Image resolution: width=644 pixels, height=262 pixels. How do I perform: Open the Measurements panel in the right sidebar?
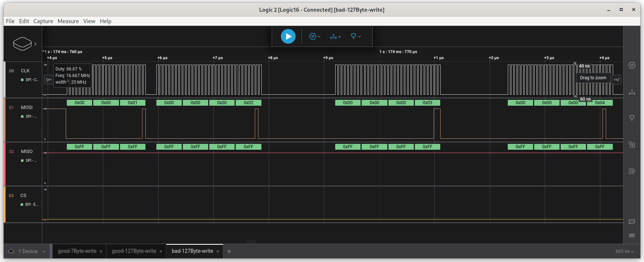point(632,92)
